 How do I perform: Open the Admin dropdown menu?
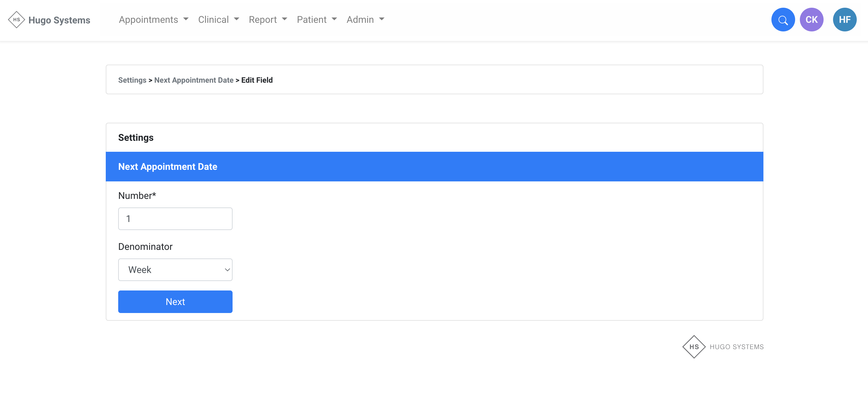(365, 20)
